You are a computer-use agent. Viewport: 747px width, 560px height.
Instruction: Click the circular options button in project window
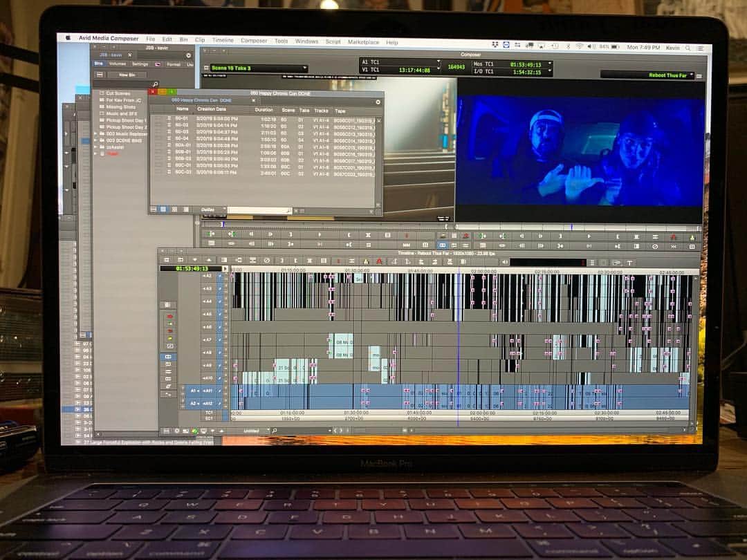pos(188,55)
